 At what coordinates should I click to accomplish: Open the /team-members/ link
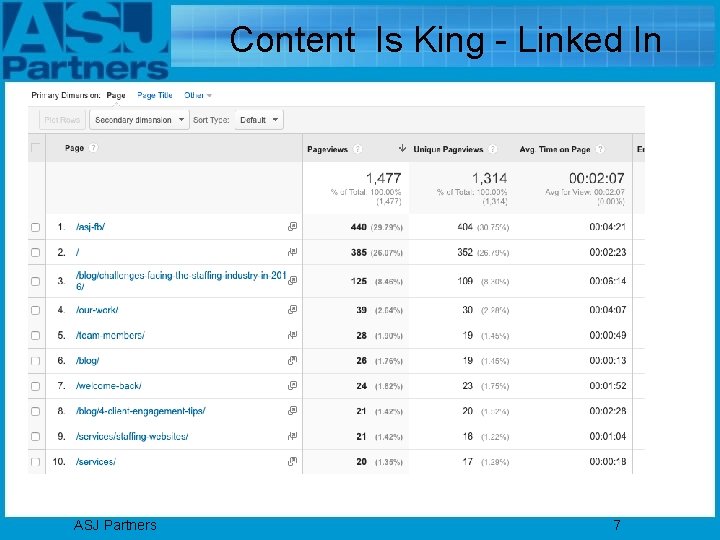click(110, 335)
